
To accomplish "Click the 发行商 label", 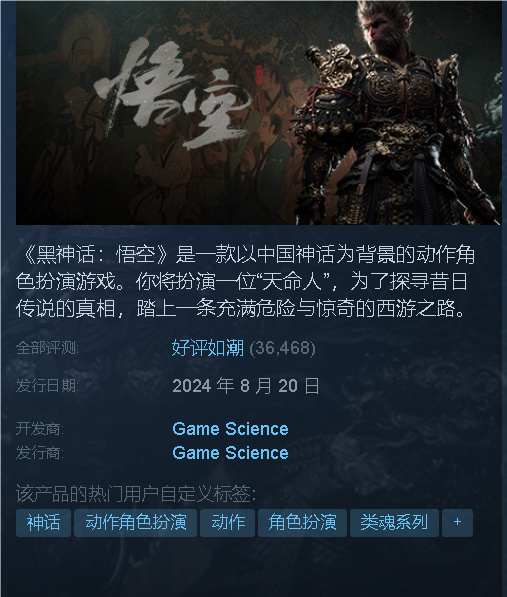I will [x=40, y=453].
